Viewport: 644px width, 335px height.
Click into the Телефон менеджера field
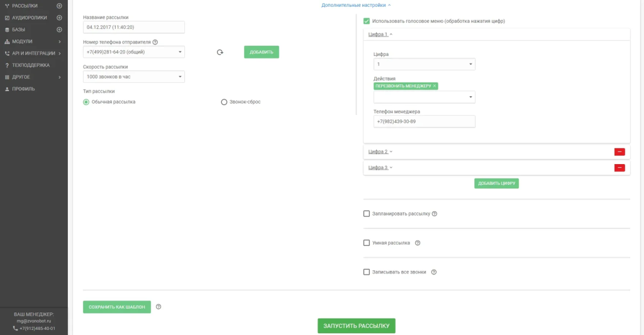[425, 121]
